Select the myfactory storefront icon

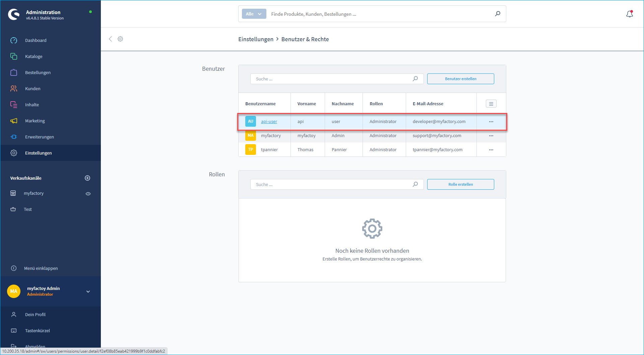13,193
